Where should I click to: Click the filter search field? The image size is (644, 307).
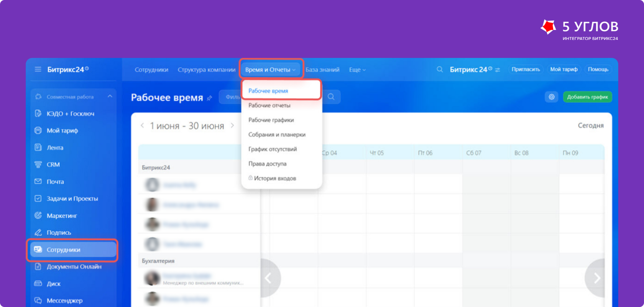click(280, 97)
